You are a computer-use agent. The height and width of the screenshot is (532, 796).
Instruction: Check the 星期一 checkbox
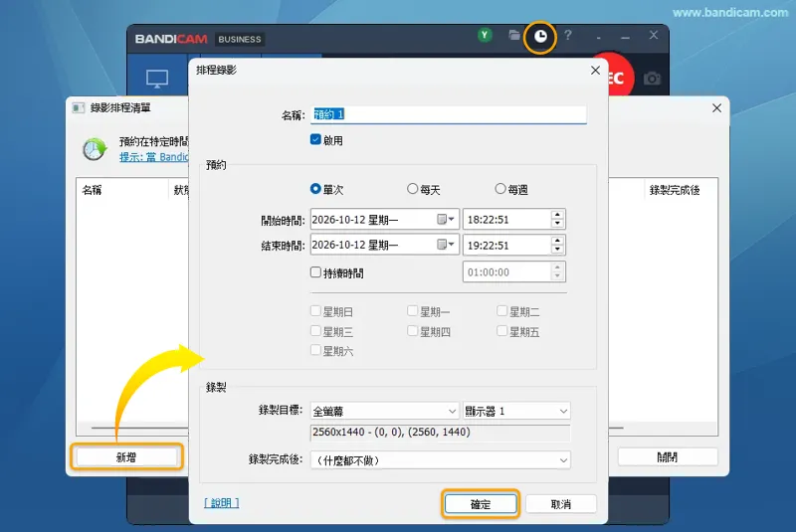point(412,310)
